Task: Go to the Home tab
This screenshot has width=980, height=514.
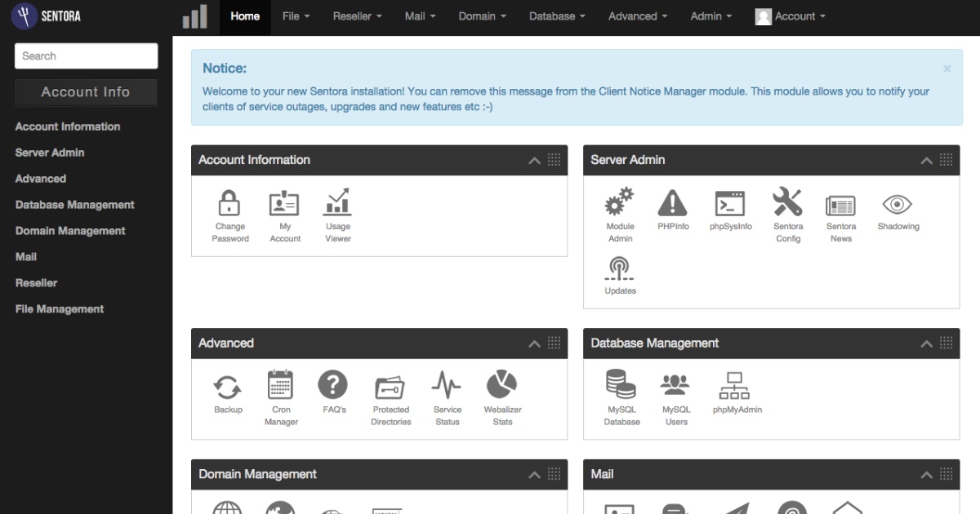Action: coord(245,16)
